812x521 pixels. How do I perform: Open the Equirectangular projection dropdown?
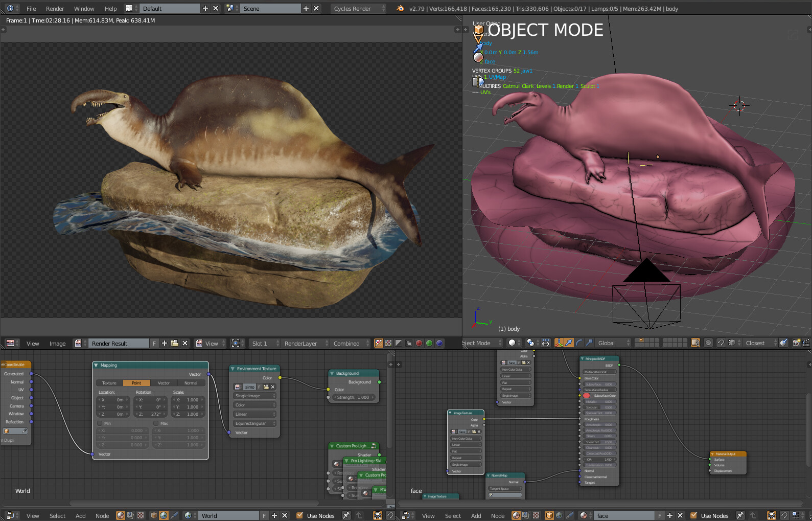[254, 423]
